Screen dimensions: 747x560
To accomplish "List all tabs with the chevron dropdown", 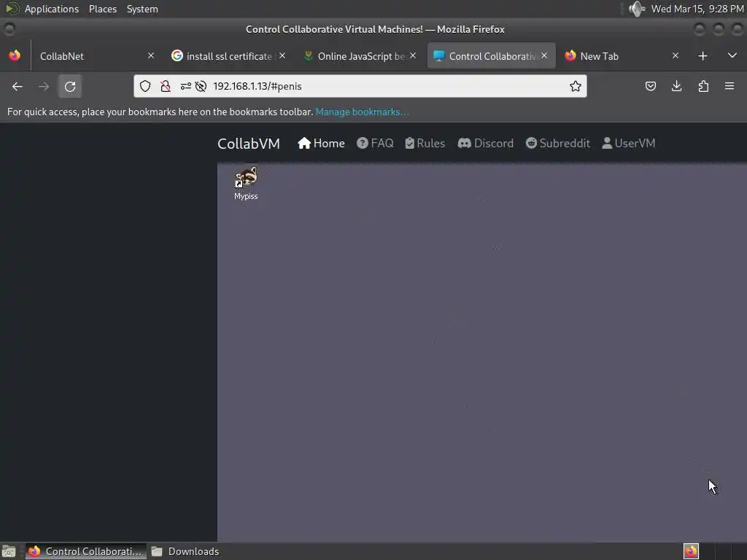I will coord(732,55).
